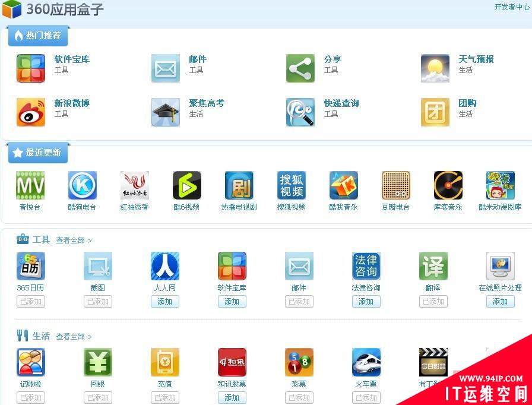View all tools via 查看全部 beside 工具
Image resolution: width=532 pixels, height=405 pixels.
point(74,241)
